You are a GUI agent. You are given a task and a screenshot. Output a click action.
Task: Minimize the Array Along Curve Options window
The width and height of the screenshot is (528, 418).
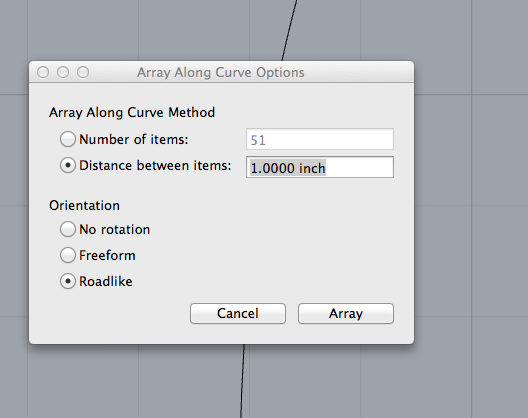[63, 72]
